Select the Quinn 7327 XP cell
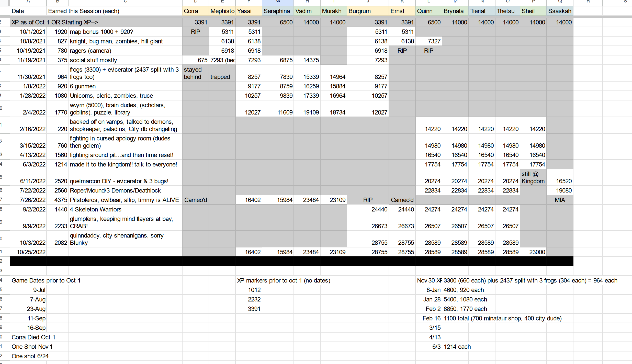 coord(429,41)
